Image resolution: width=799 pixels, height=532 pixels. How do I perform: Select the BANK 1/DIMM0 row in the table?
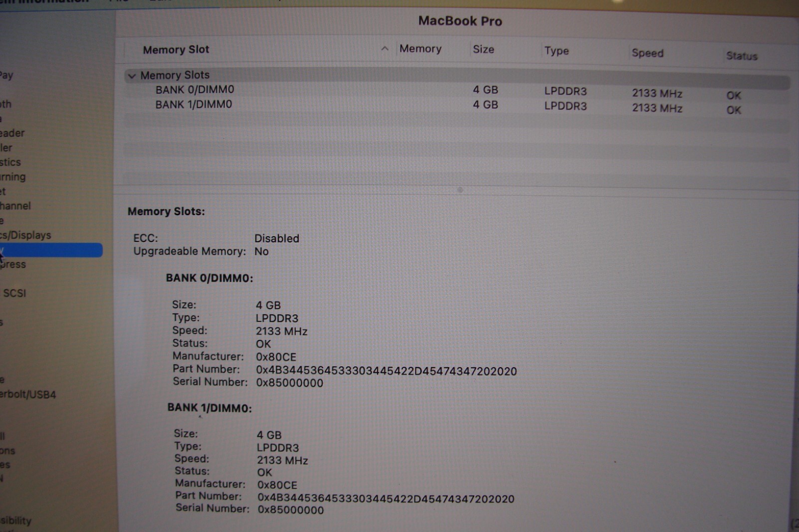[x=457, y=106]
